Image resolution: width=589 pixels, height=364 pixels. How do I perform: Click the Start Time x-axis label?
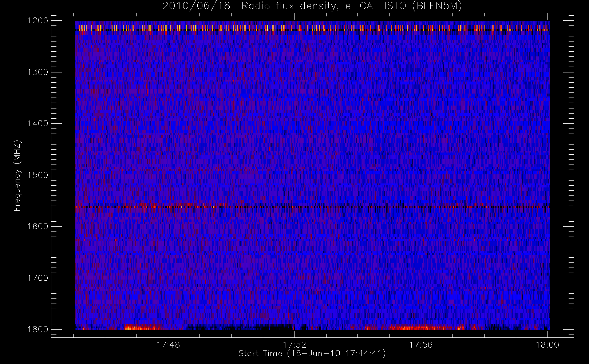[x=312, y=353]
